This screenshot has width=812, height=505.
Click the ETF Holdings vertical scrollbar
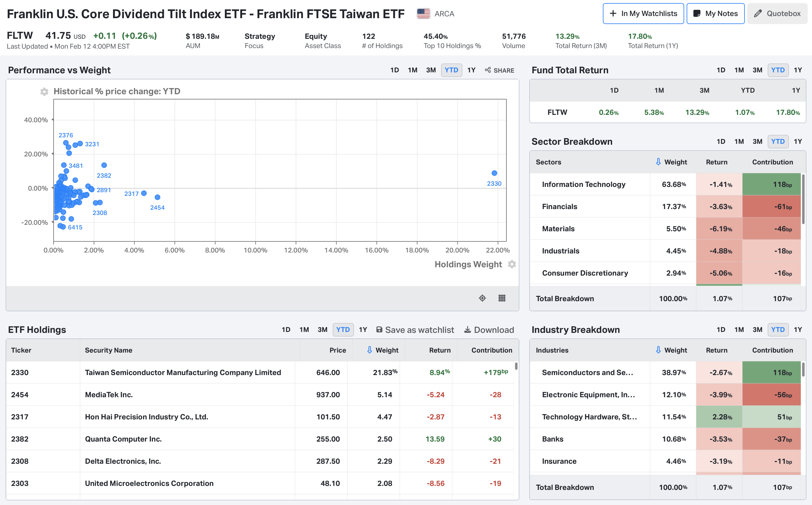(x=516, y=366)
